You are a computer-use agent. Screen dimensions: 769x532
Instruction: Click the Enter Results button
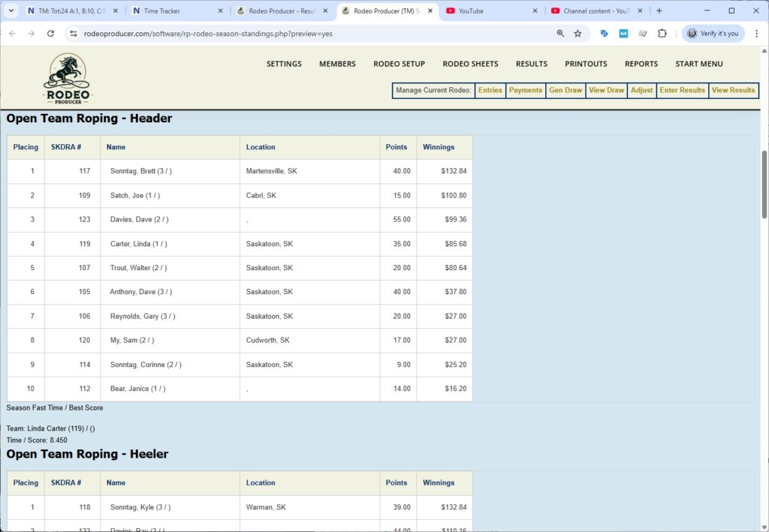point(682,90)
